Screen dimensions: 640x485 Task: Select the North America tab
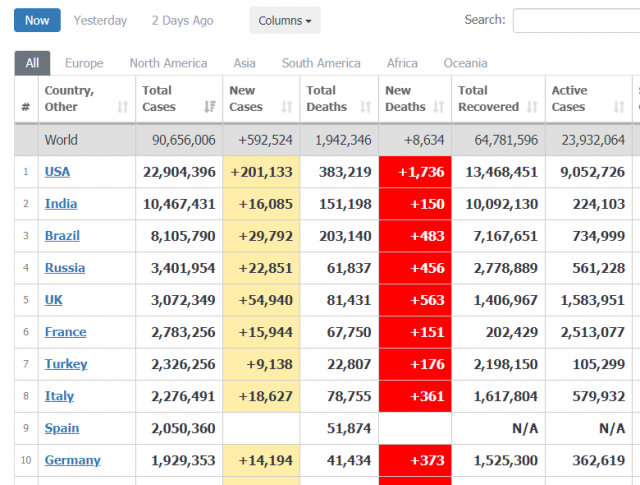[168, 63]
